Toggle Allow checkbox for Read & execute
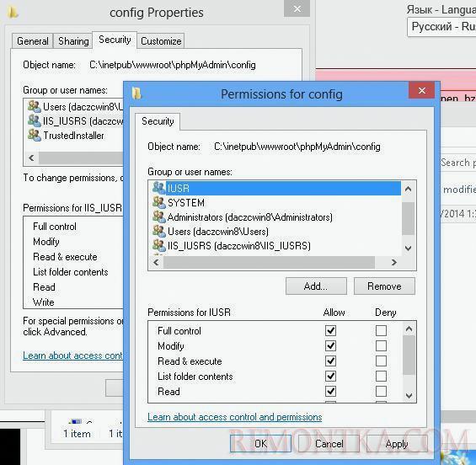The width and height of the screenshot is (476, 465). click(330, 361)
